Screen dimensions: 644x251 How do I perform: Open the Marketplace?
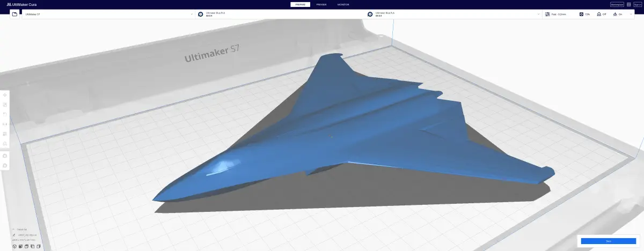click(x=617, y=4)
